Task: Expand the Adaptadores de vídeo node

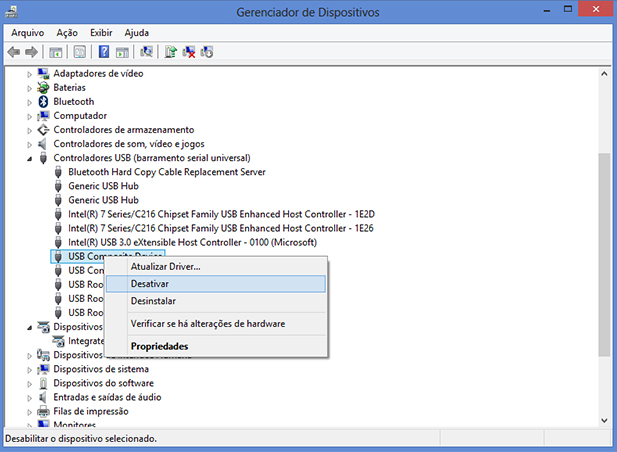Action: 30,74
